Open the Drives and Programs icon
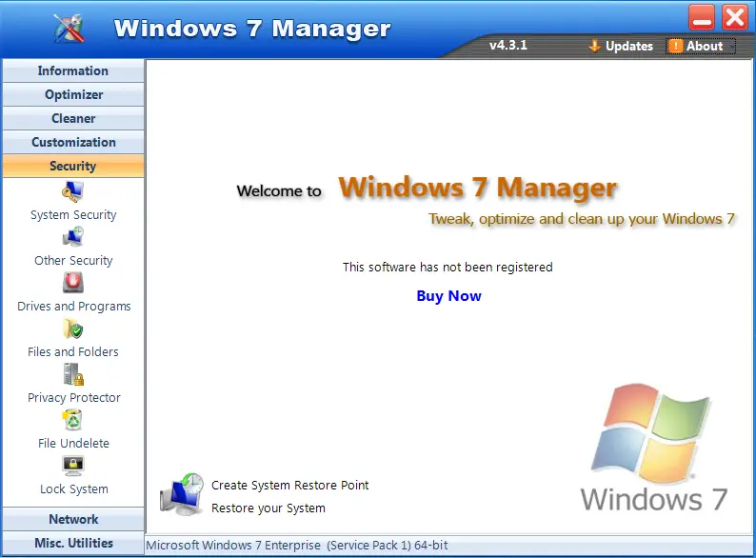 coord(72,283)
